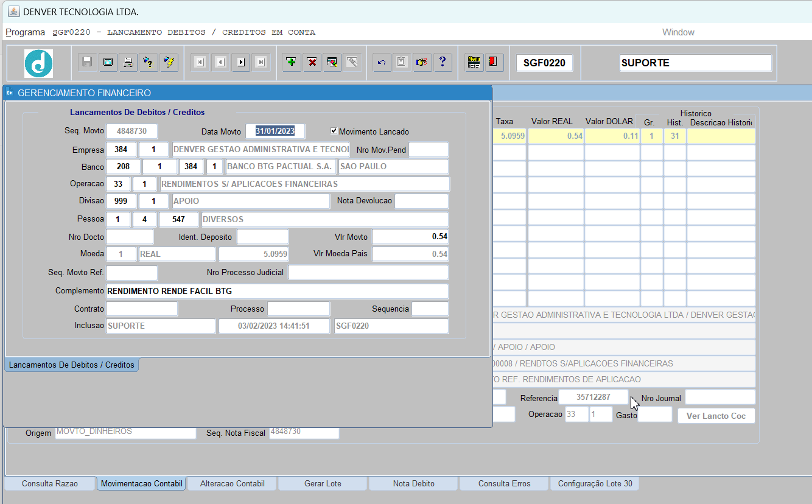Click the screen/window toolbar icon
The image size is (812, 504).
pyautogui.click(x=108, y=62)
